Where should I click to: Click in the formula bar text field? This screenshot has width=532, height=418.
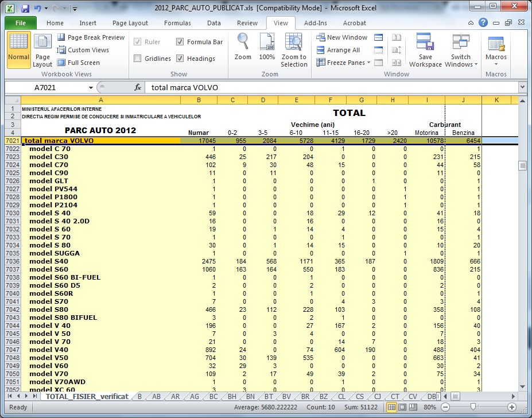[x=331, y=88]
